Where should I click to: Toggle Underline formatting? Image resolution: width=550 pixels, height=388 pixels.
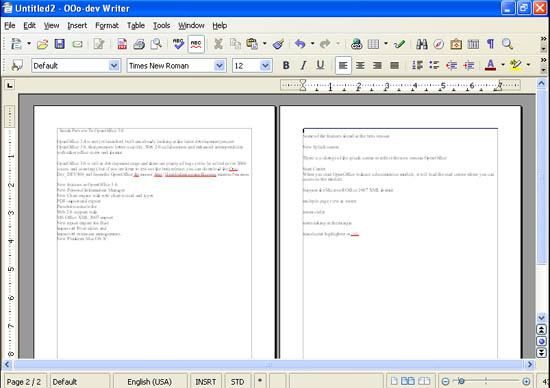point(320,65)
